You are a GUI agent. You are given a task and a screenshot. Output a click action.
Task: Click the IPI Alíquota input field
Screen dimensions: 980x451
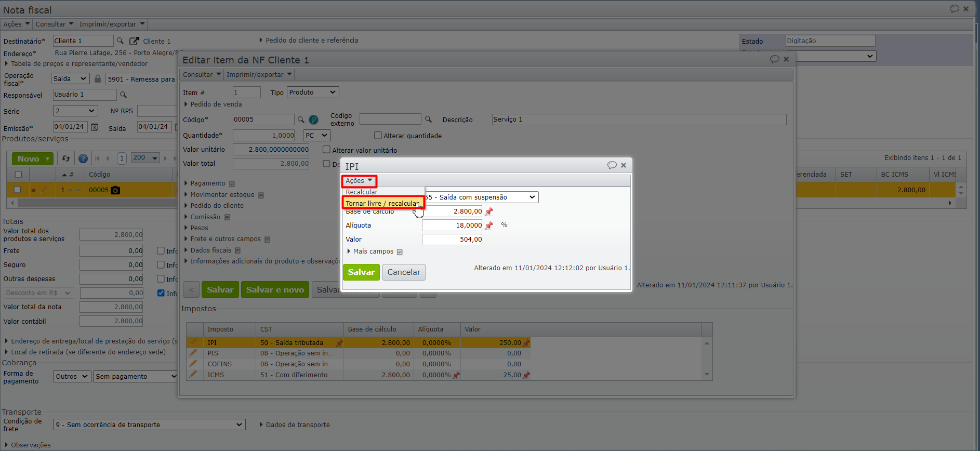452,225
